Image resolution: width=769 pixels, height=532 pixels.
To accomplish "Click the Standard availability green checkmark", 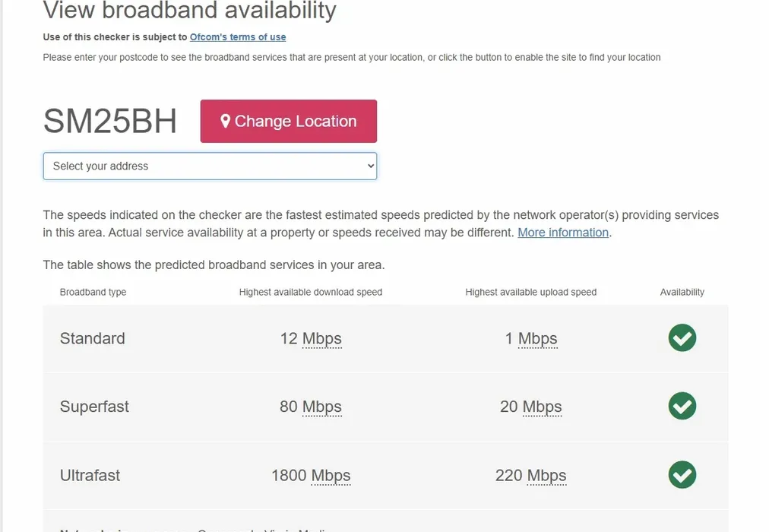I will tap(682, 338).
